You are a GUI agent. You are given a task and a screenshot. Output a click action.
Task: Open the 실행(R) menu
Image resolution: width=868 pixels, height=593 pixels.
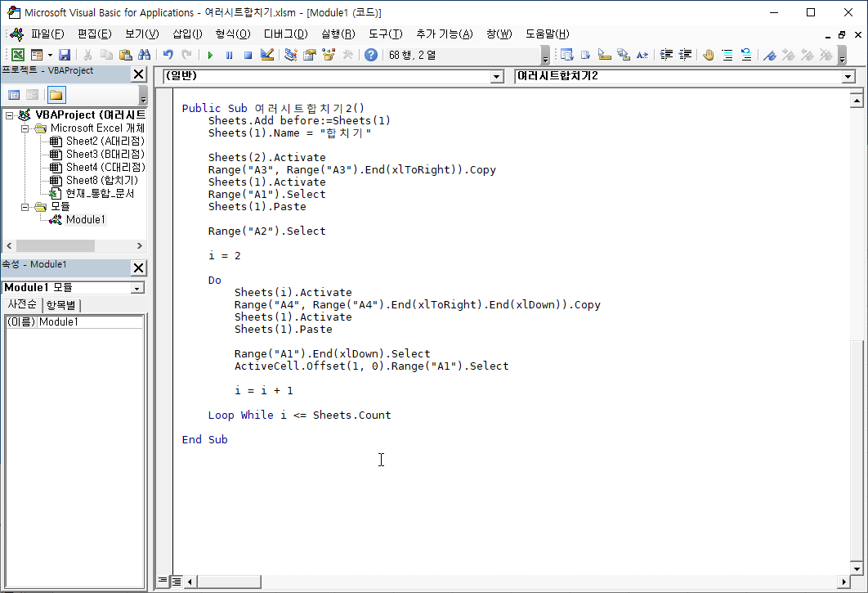click(338, 34)
